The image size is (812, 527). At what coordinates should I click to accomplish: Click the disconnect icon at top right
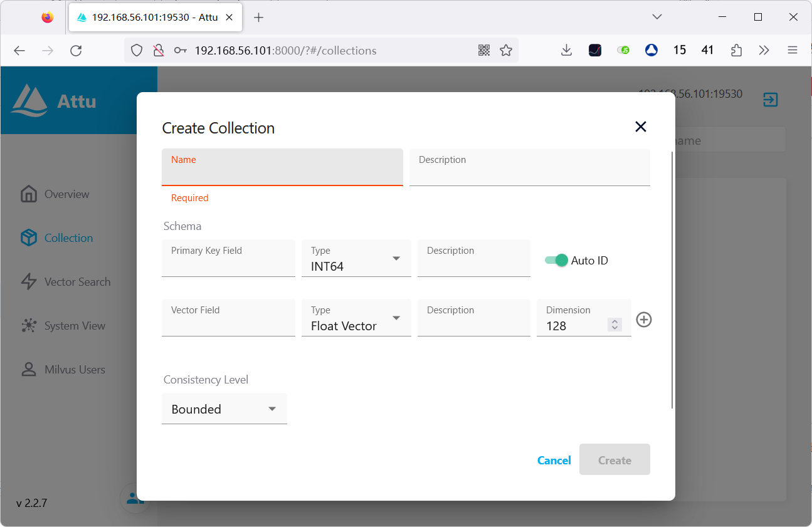coord(770,99)
